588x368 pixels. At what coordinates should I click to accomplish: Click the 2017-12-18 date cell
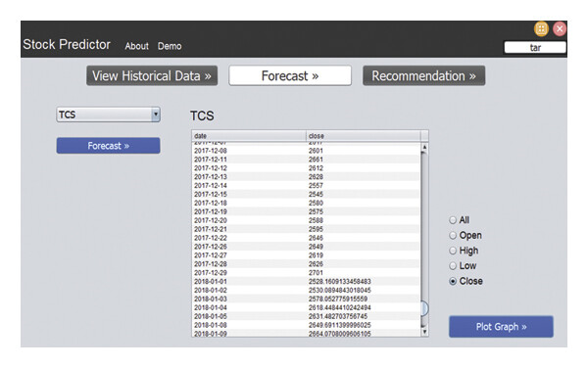coord(249,203)
